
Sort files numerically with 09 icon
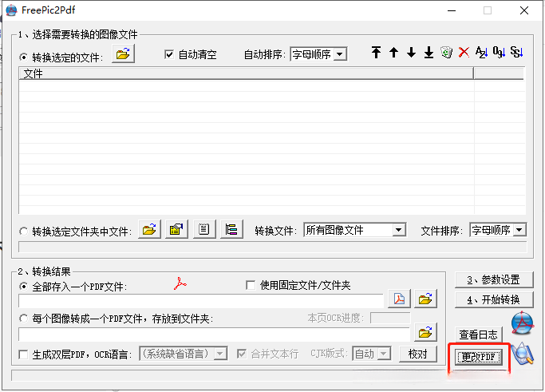[x=500, y=53]
